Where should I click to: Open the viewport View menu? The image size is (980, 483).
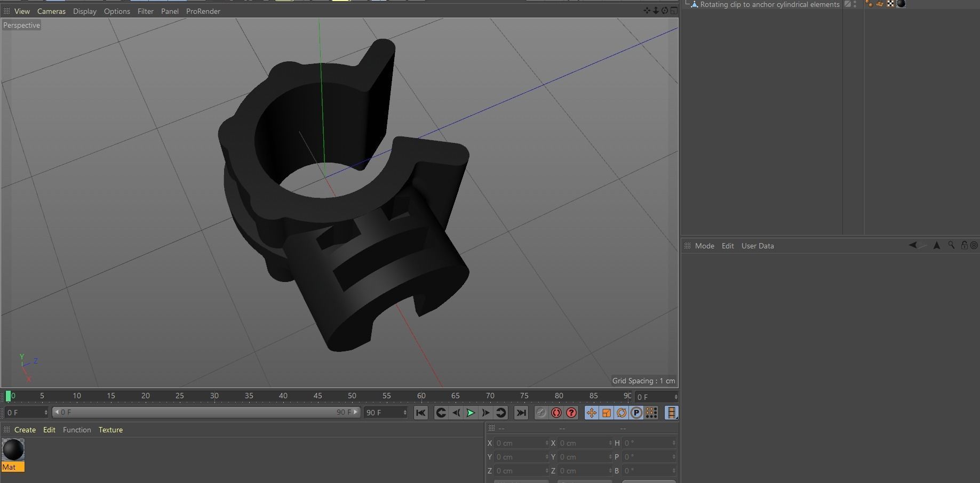(22, 11)
